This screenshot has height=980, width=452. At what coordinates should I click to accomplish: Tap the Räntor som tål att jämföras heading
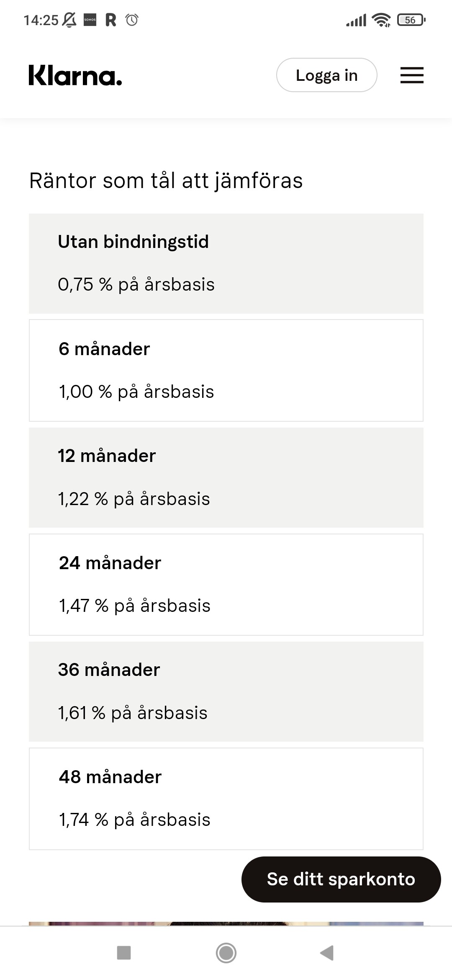166,181
